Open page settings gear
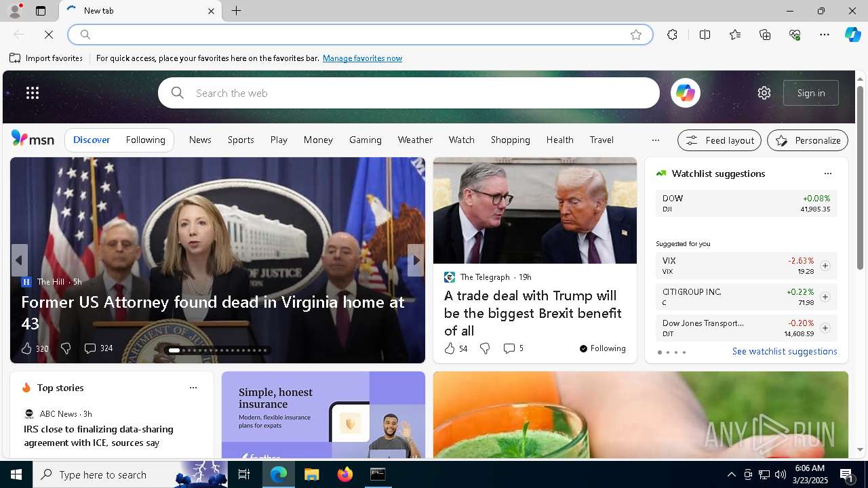 [x=764, y=93]
